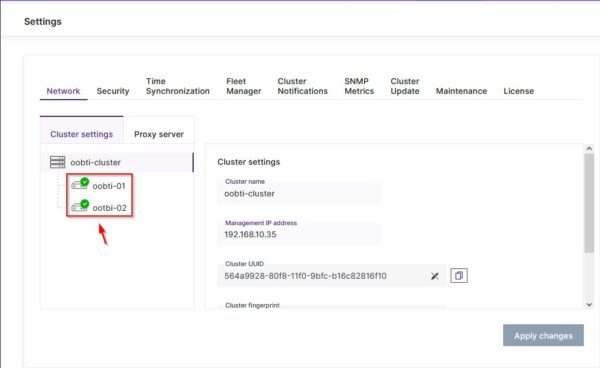600x368 pixels.
Task: Toggle visibility of the Cluster UUID
Action: click(x=435, y=276)
